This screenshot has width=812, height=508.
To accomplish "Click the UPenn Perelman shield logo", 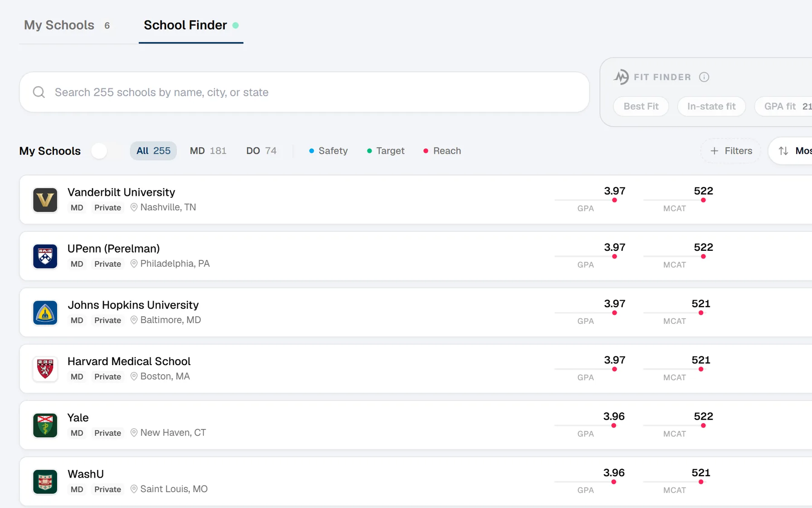I will coord(45,256).
